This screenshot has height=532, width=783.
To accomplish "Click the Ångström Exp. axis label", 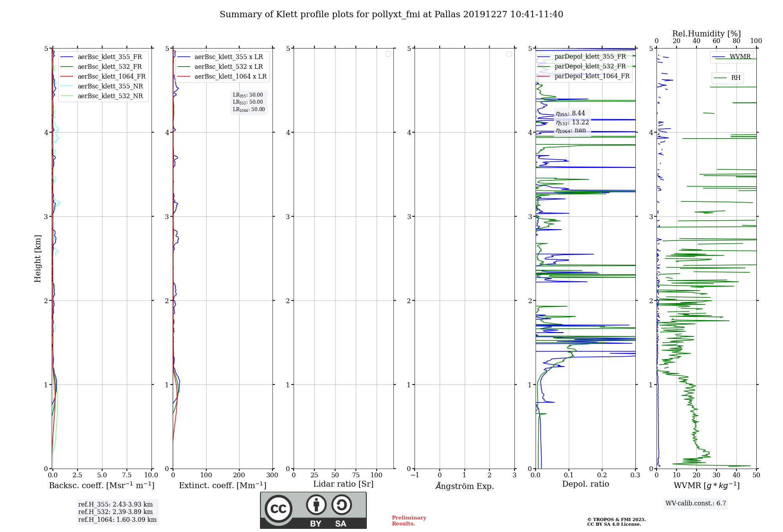I will click(465, 486).
